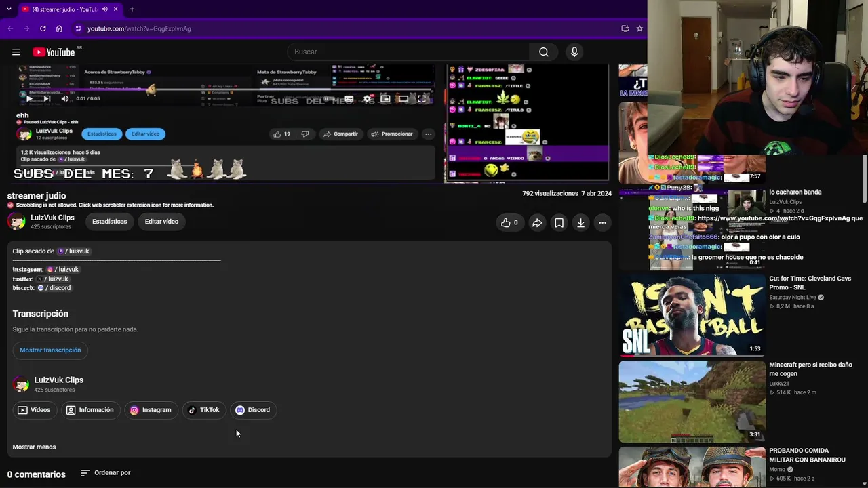The height and width of the screenshot is (488, 868).
Task: Open the Minecraft pero si recibo daño thumbnail
Action: click(x=692, y=402)
